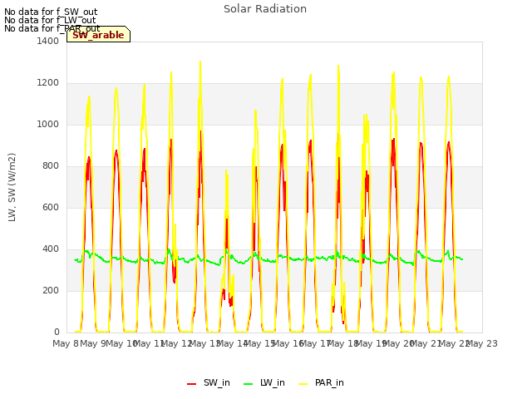
Task: Click 'No data for f_PAR_out' message
Action: coord(52,28)
